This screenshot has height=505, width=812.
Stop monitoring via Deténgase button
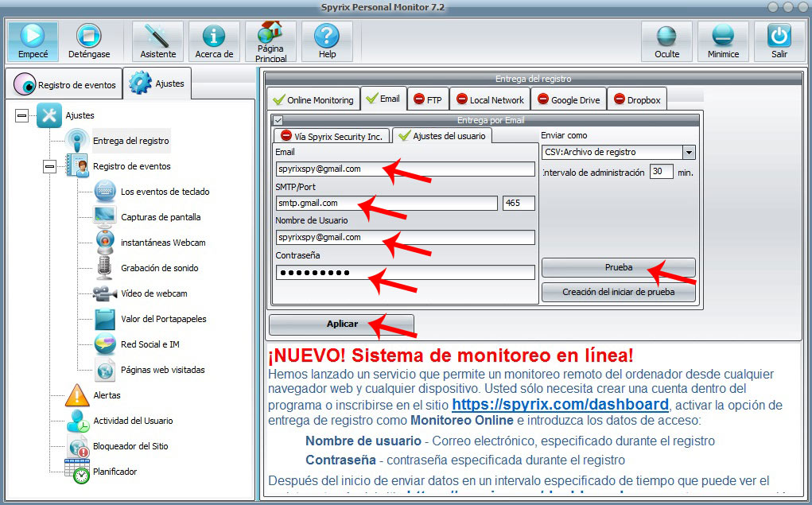pos(89,41)
